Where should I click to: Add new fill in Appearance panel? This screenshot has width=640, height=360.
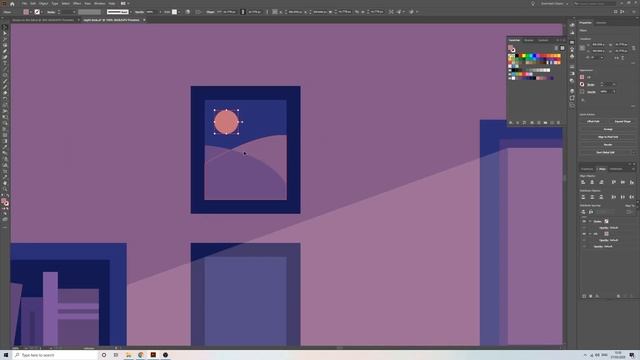tap(590, 296)
